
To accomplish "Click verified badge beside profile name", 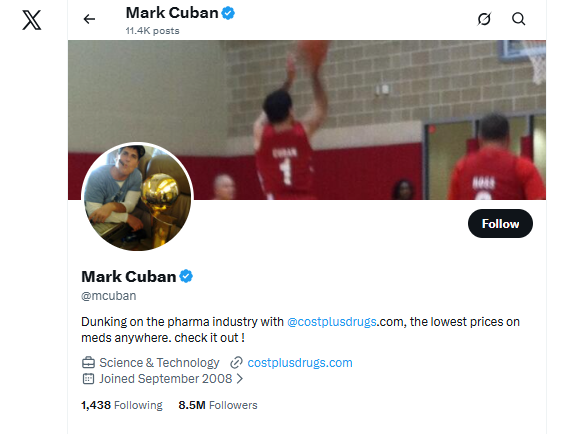I will pos(186,277).
